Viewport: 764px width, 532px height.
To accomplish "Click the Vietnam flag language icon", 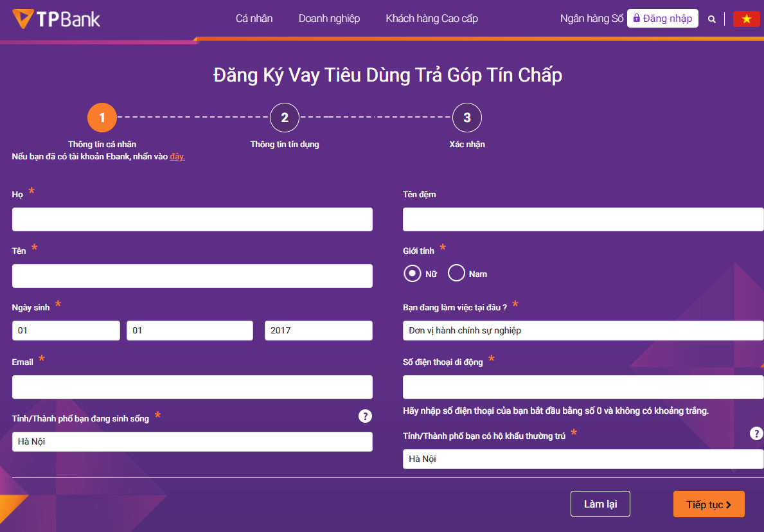I will click(746, 19).
